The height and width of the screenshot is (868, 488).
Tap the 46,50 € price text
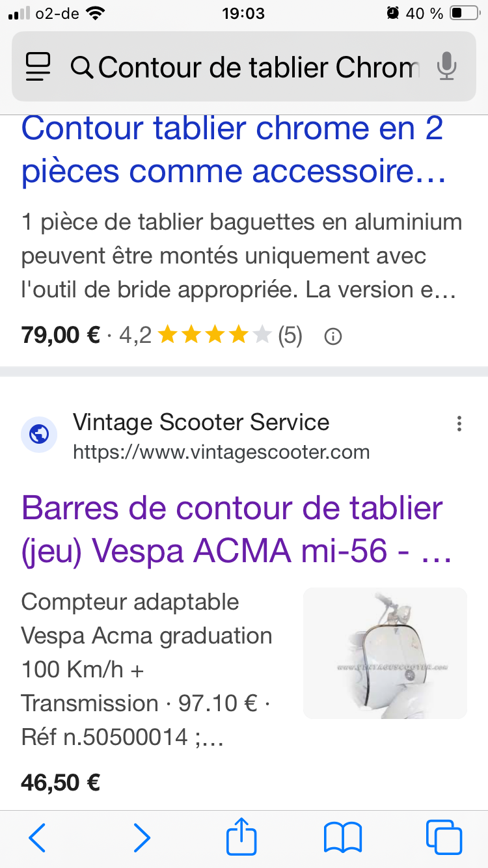click(61, 782)
